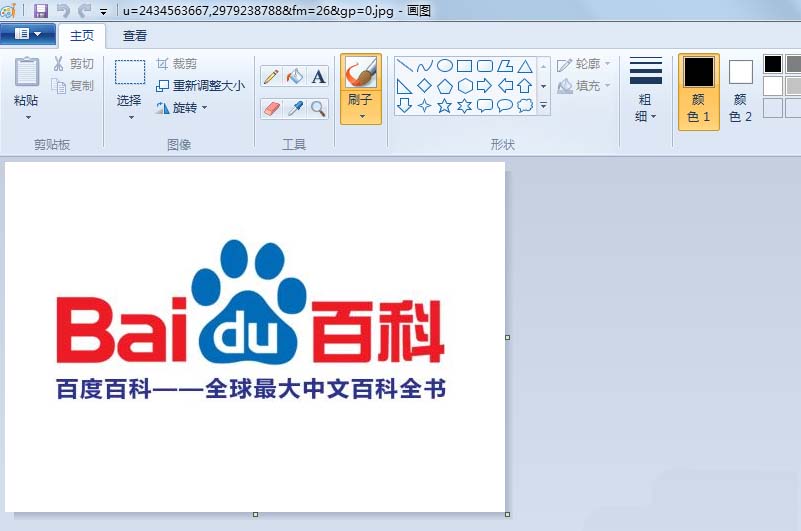Choose the Left arrow shape

(505, 86)
